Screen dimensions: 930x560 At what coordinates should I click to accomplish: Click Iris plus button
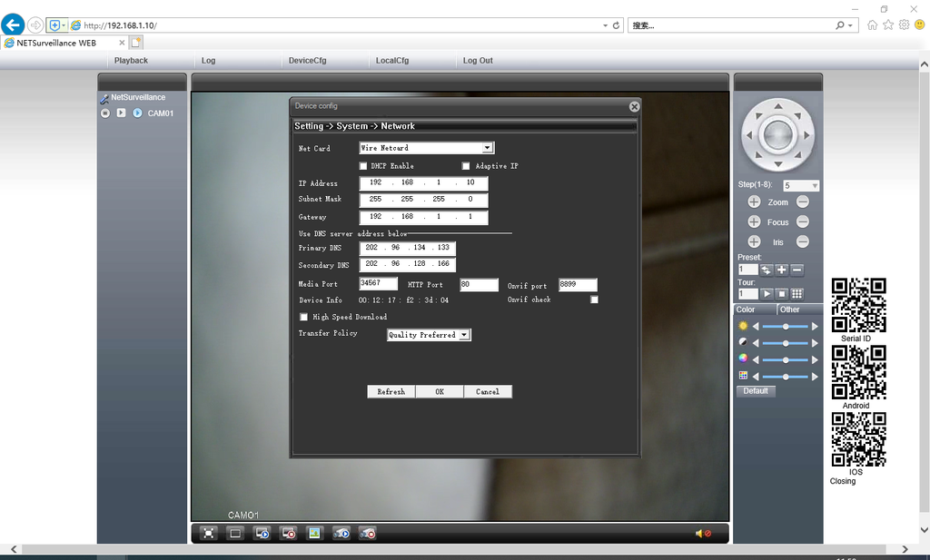click(754, 242)
